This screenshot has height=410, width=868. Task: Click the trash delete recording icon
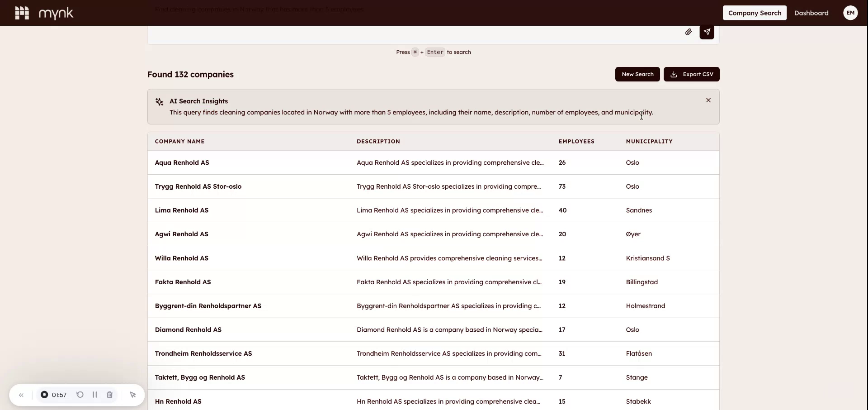(110, 395)
